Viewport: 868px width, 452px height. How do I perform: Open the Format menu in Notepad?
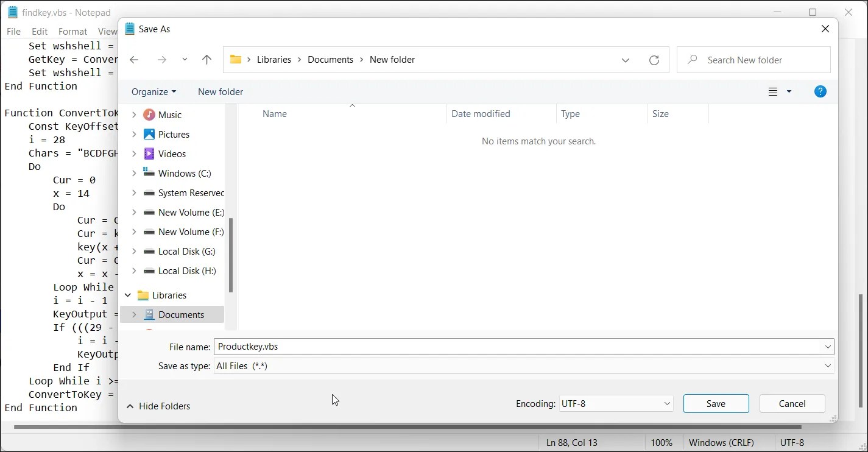(72, 31)
